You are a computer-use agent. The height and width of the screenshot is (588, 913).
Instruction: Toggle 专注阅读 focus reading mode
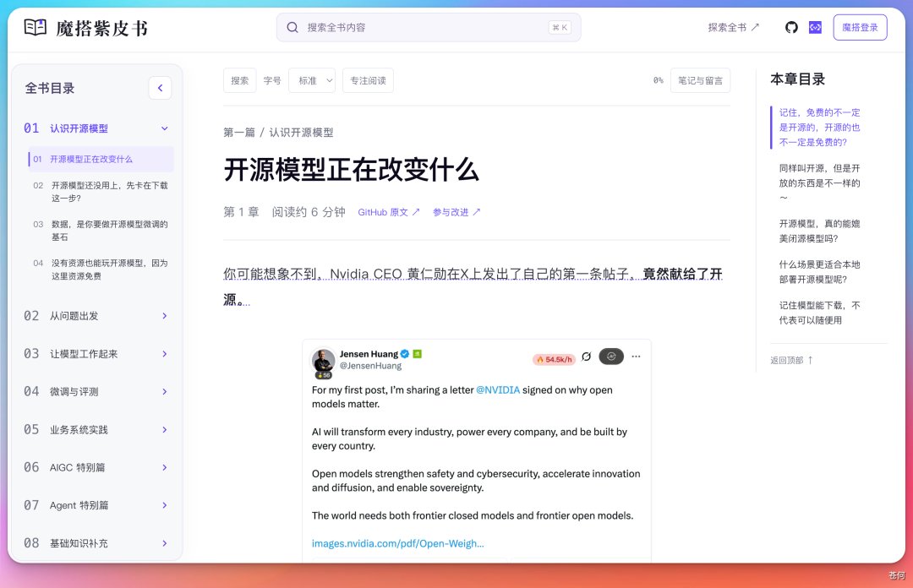[368, 80]
